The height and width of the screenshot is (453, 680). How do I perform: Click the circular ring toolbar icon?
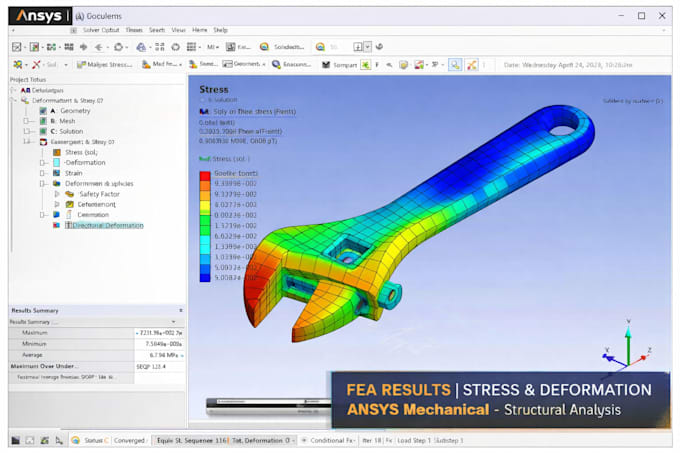(x=175, y=47)
